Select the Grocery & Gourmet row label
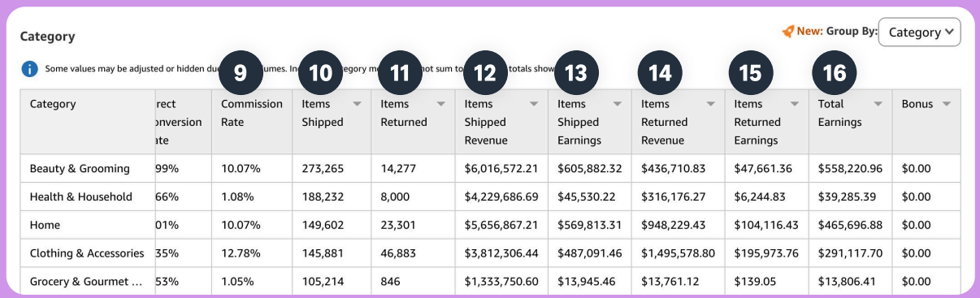 [86, 282]
